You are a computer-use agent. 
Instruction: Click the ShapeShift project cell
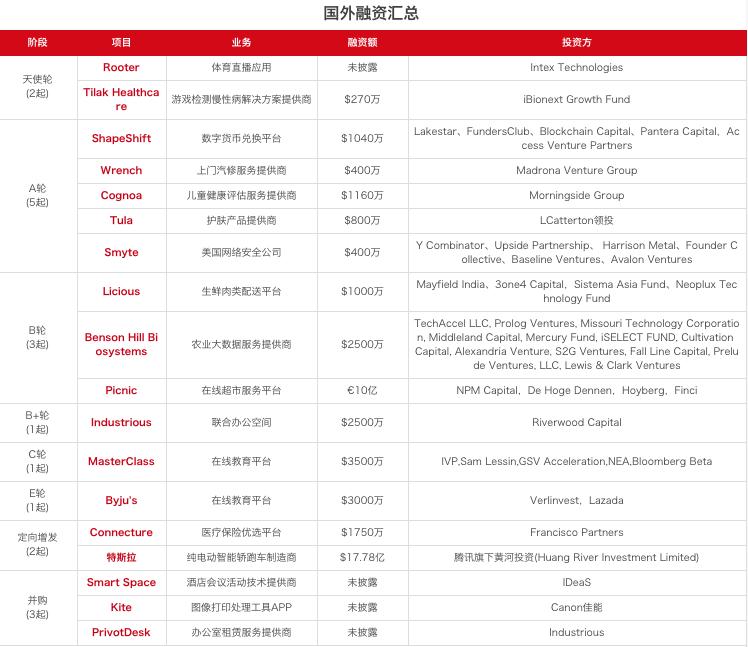pyautogui.click(x=121, y=138)
